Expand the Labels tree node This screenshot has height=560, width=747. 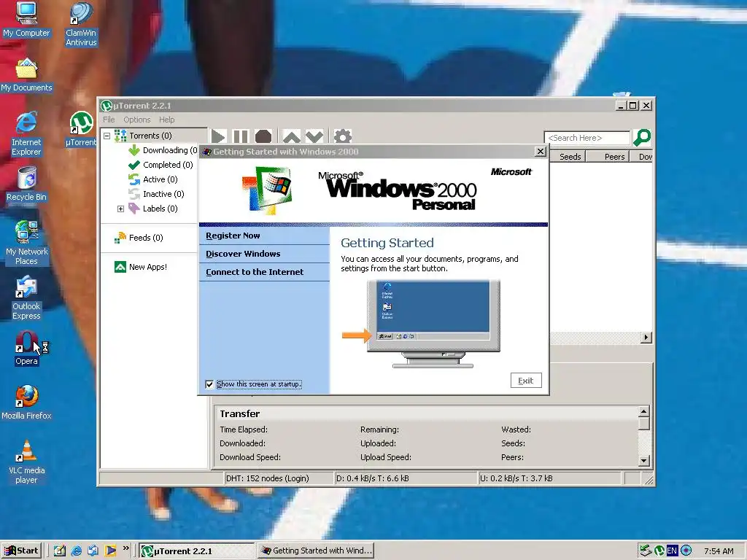tap(120, 209)
